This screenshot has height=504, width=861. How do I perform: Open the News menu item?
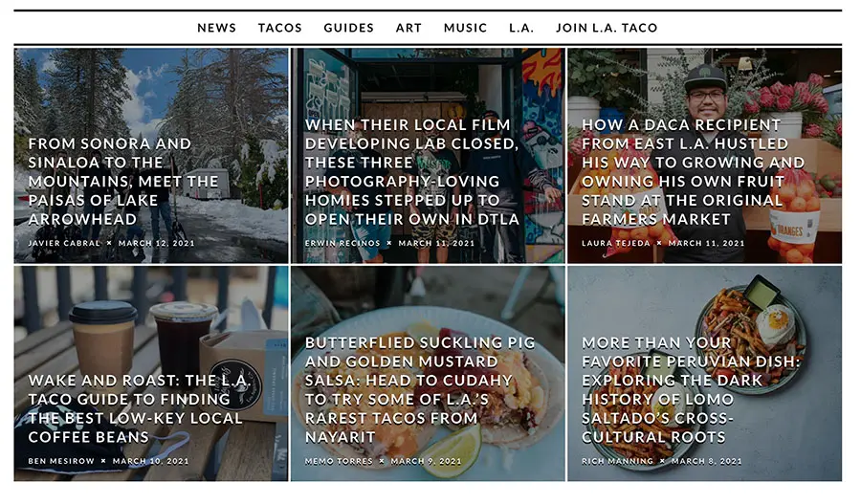[216, 28]
